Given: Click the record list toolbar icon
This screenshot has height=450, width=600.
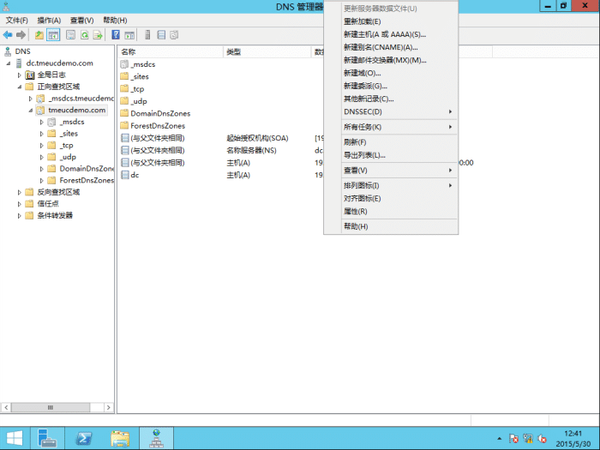Looking at the screenshot, I should pyautogui.click(x=161, y=35).
